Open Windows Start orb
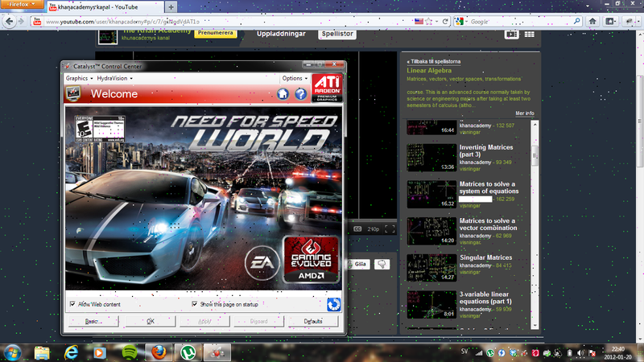Screen dimensions: 644x362 (x=12, y=352)
